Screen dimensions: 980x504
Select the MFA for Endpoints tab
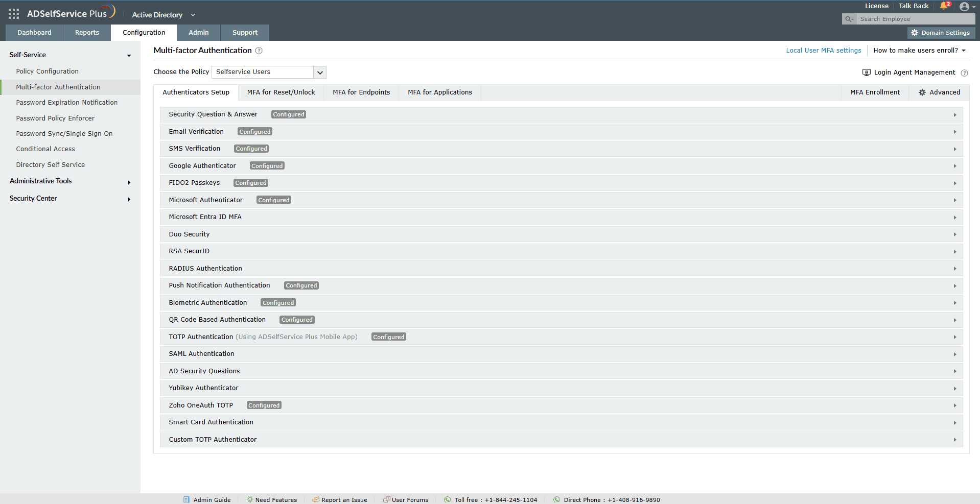tap(361, 92)
